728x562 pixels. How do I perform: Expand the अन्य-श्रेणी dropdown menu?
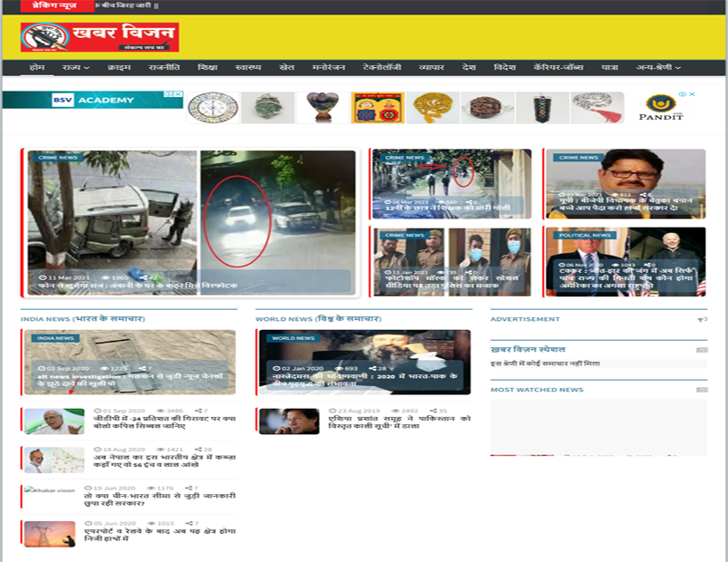[x=658, y=68]
